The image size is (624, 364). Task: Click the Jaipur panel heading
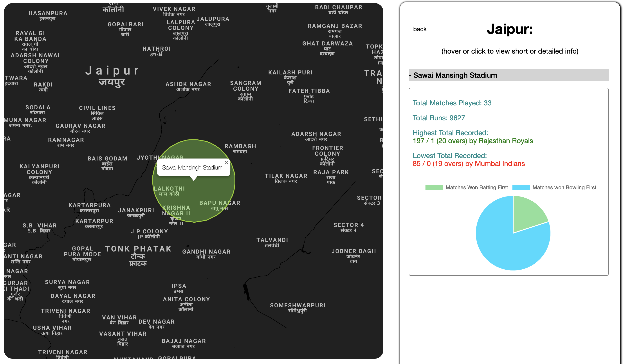pyautogui.click(x=509, y=29)
